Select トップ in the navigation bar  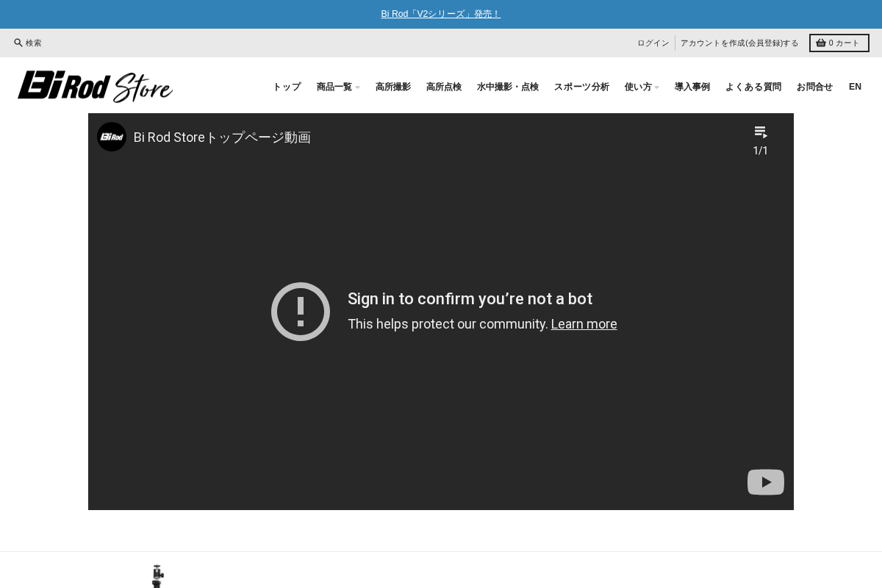tap(286, 87)
